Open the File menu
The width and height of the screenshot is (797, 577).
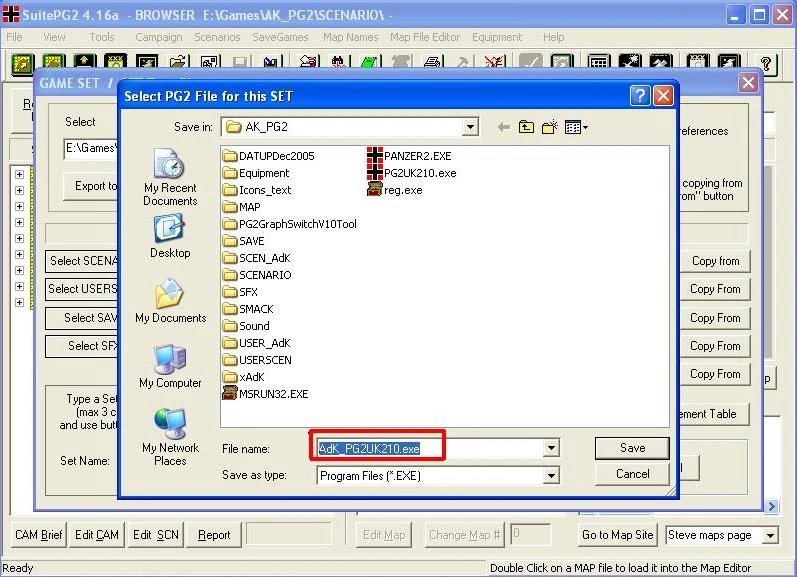point(14,37)
